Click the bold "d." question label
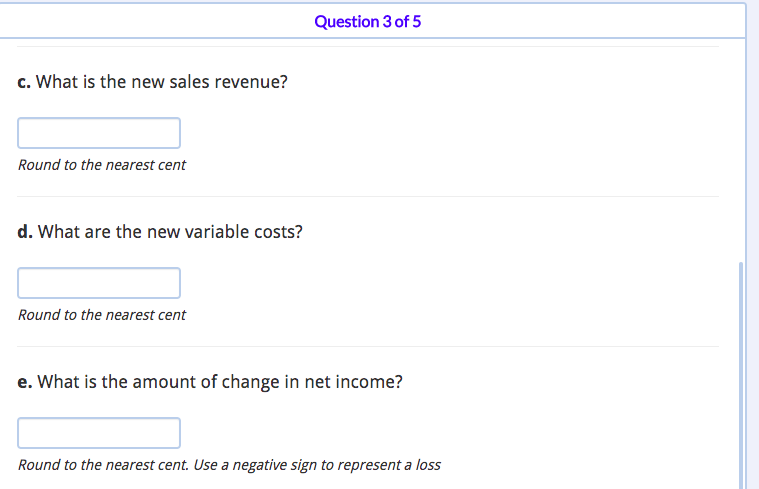759x489 pixels. pyautogui.click(x=25, y=232)
